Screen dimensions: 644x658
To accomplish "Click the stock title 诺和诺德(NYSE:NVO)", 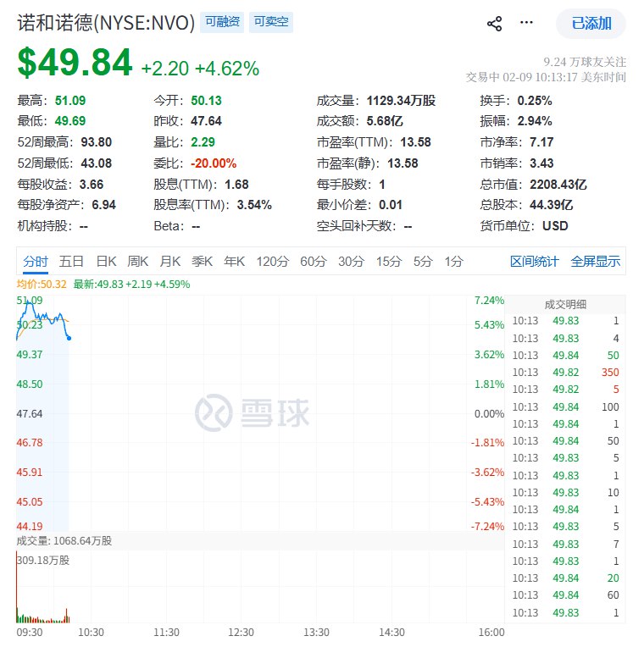I will (106, 23).
